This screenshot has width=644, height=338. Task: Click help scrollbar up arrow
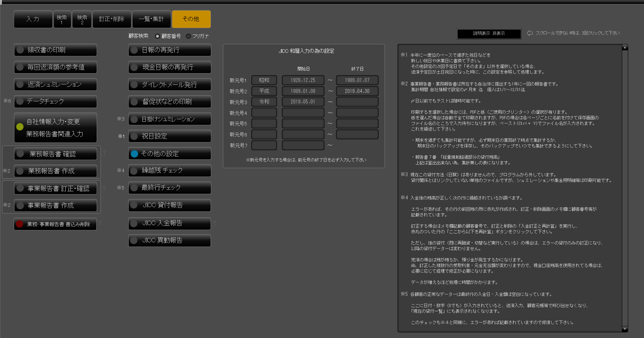point(625,47)
